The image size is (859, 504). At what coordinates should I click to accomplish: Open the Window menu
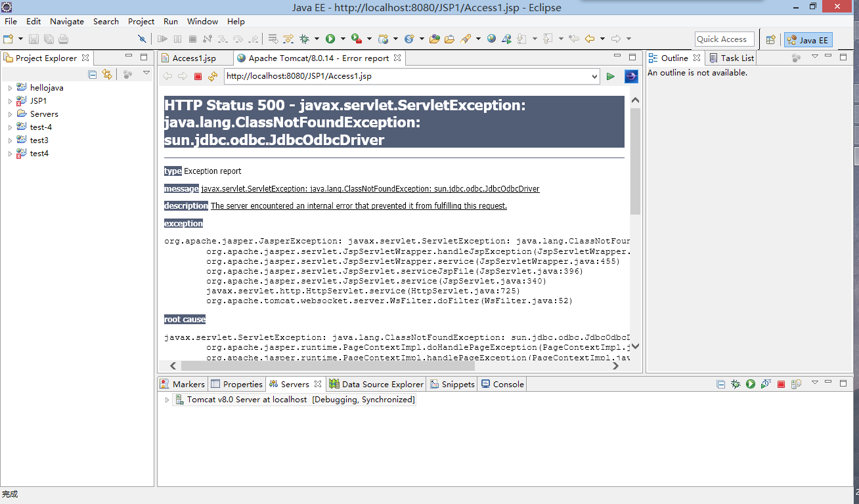202,21
